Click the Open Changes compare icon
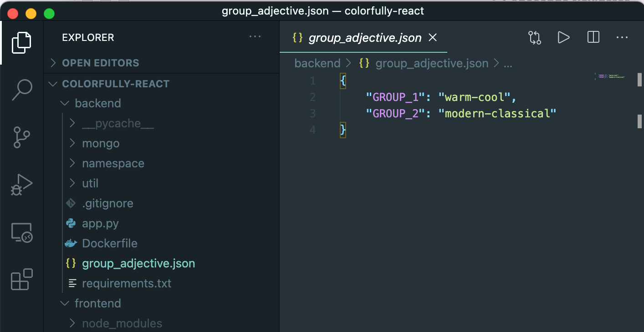The image size is (644, 332). (x=535, y=37)
